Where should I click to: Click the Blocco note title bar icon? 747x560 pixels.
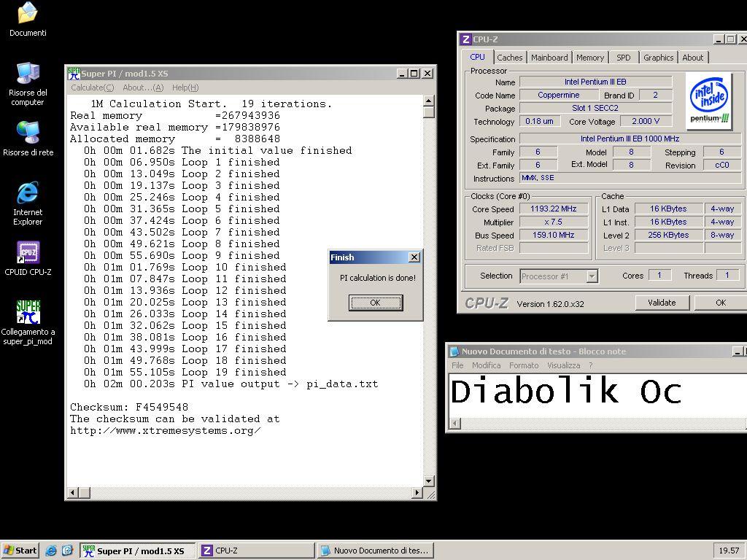pos(454,351)
